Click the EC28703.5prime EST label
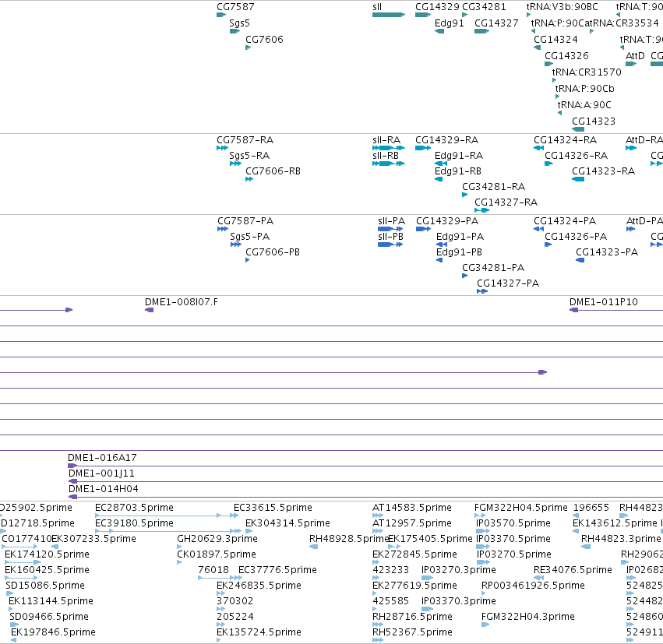 point(134,508)
